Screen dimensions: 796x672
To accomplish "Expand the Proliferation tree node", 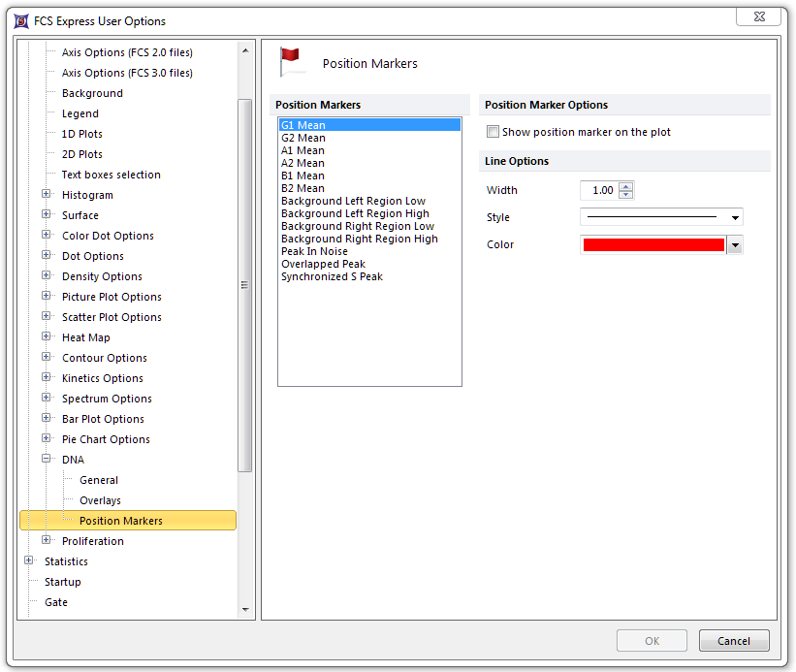I will pos(47,541).
